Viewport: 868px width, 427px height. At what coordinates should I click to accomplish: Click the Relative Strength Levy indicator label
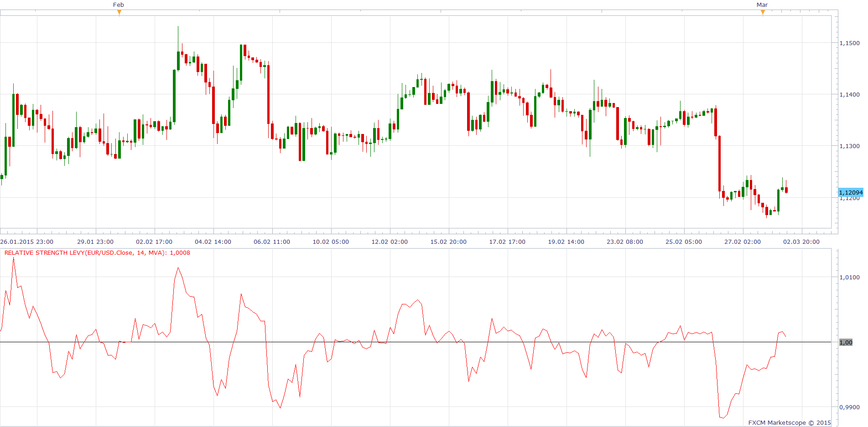tap(97, 253)
